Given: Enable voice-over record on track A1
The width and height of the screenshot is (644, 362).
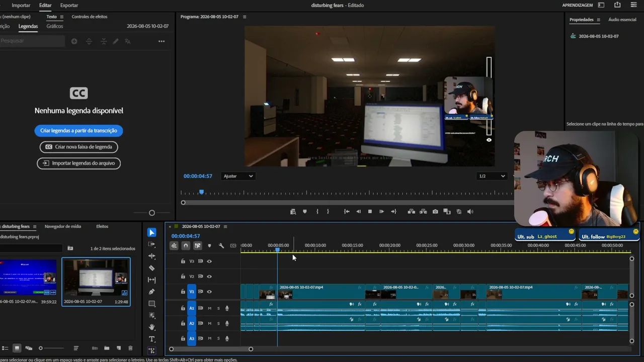Looking at the screenshot, I should pyautogui.click(x=227, y=308).
